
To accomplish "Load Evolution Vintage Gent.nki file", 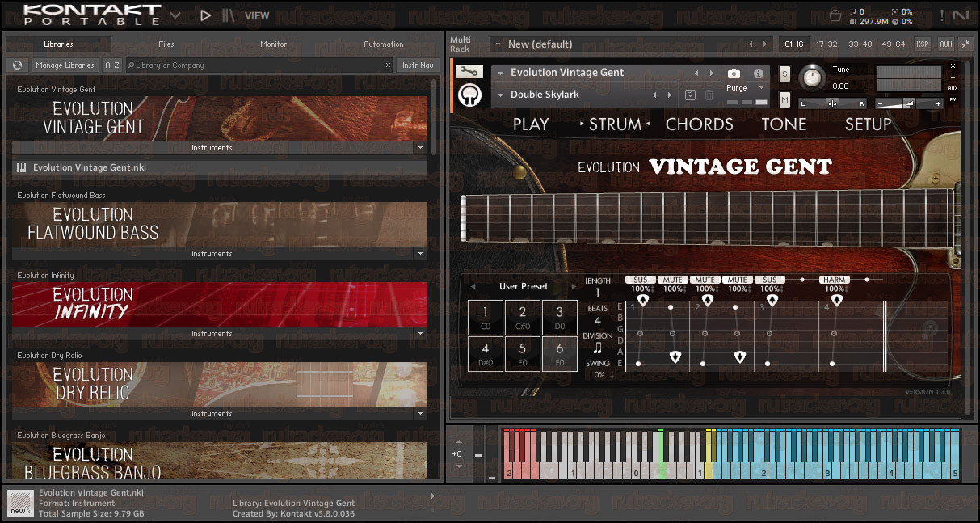I will pos(220,168).
